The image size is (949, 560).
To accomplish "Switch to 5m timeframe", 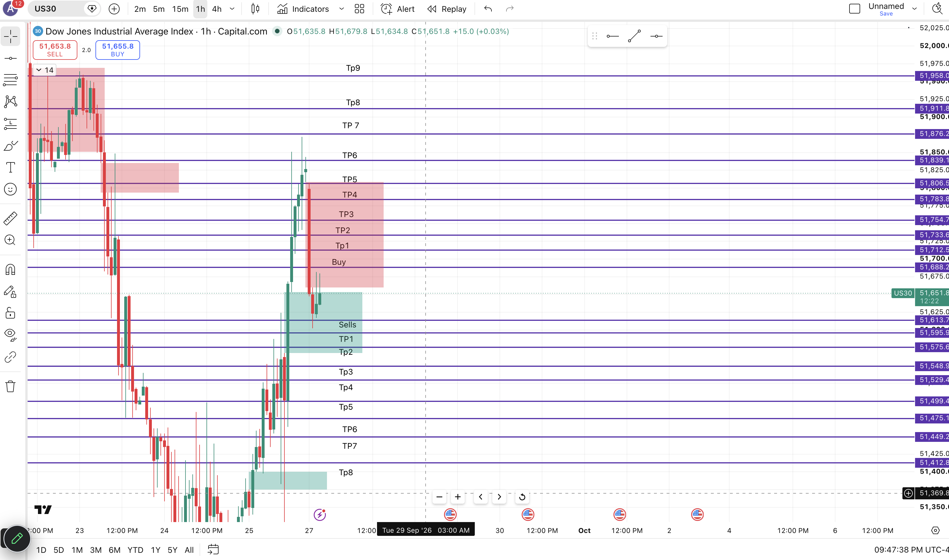I will [x=159, y=9].
